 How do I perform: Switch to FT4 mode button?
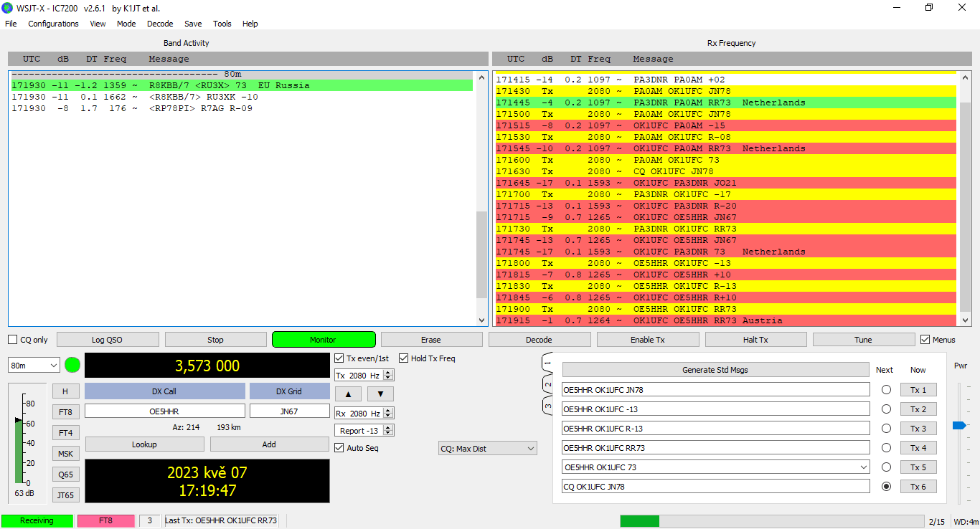(65, 433)
